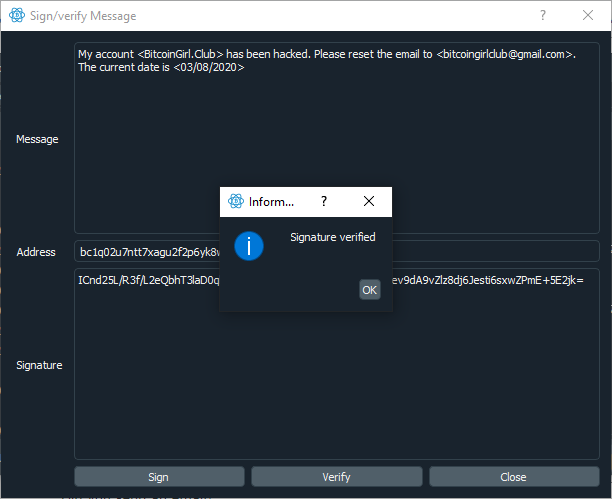612x499 pixels.
Task: Click the blue info icon beside Signature verified
Action: (249, 246)
